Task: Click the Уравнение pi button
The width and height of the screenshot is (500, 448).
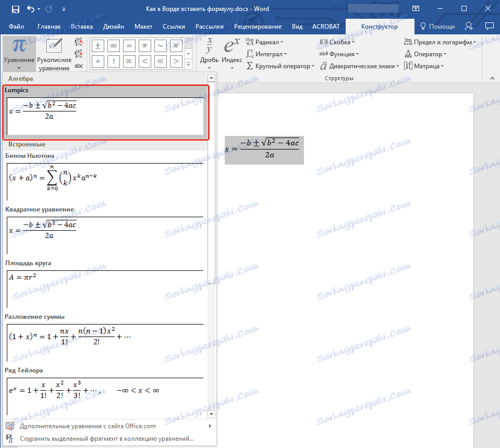Action: 19,54
